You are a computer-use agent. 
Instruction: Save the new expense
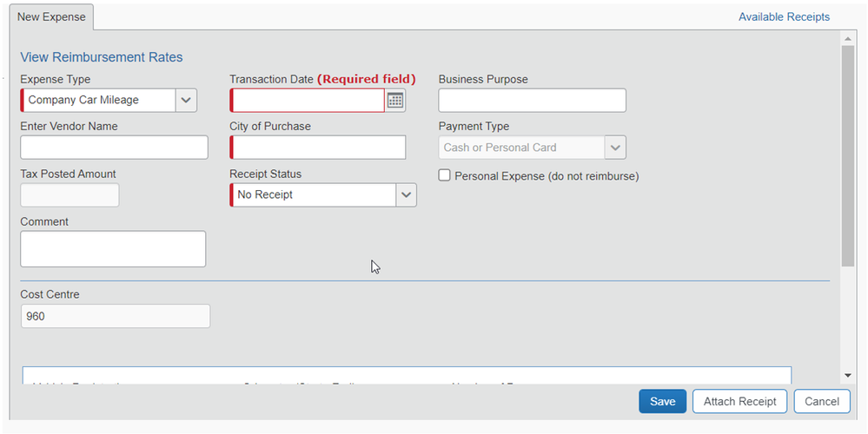point(663,401)
